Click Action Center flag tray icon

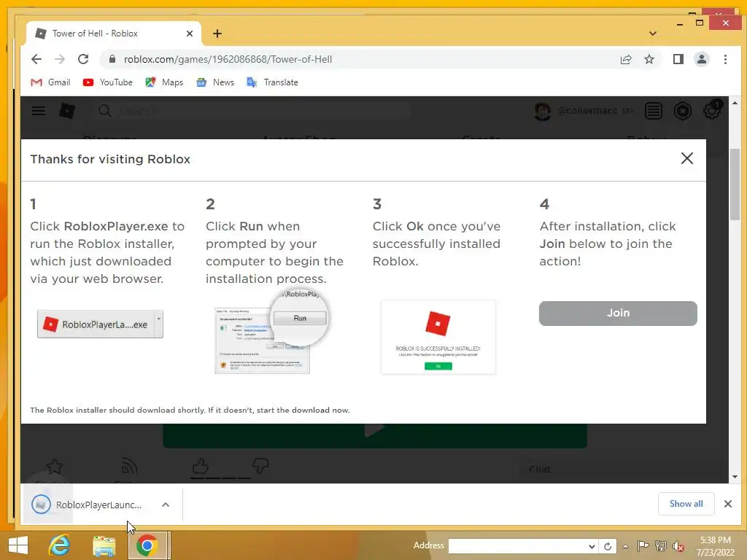[x=643, y=545]
